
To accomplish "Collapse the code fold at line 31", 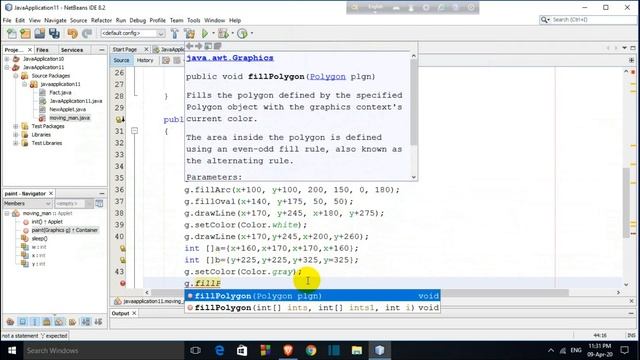I will tap(135, 131).
